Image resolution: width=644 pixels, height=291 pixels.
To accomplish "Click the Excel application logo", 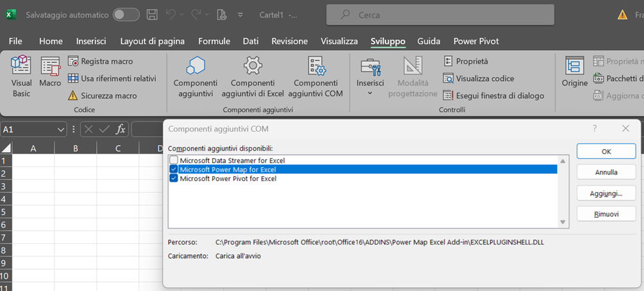I will click(x=11, y=15).
